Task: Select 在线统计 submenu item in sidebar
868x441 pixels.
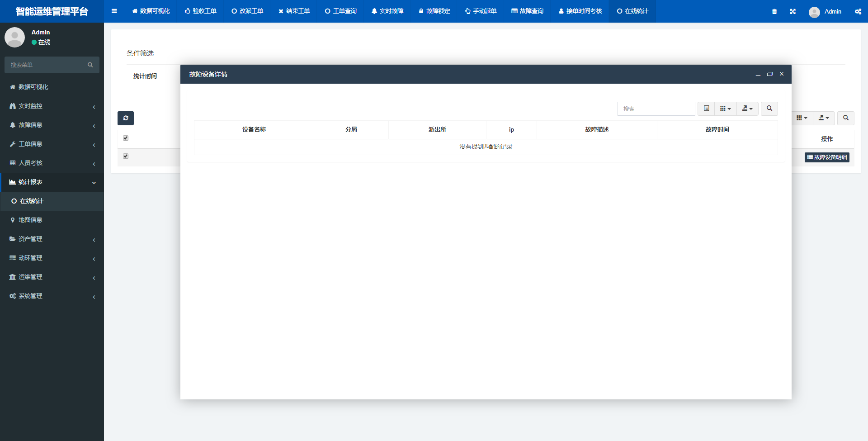Action: coord(52,201)
